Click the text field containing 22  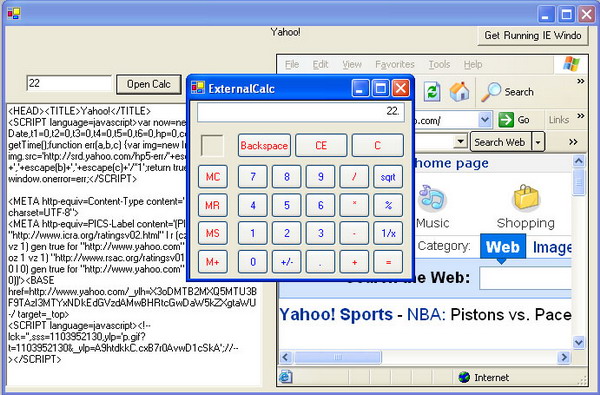(69, 83)
